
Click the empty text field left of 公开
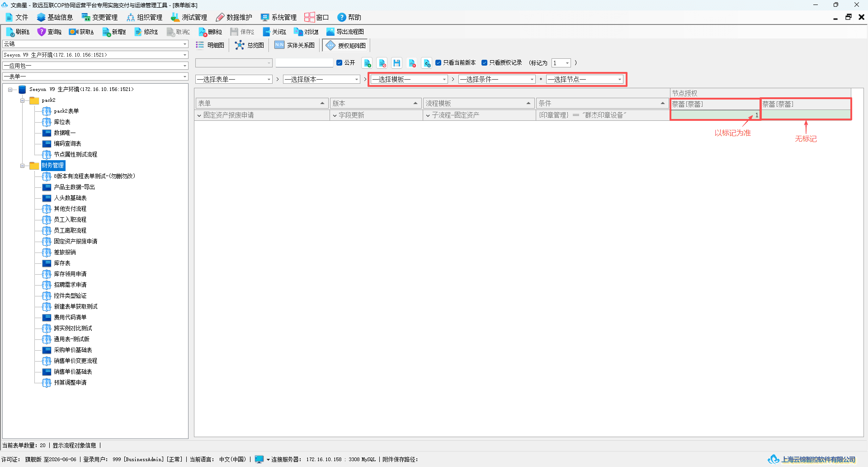pos(304,63)
